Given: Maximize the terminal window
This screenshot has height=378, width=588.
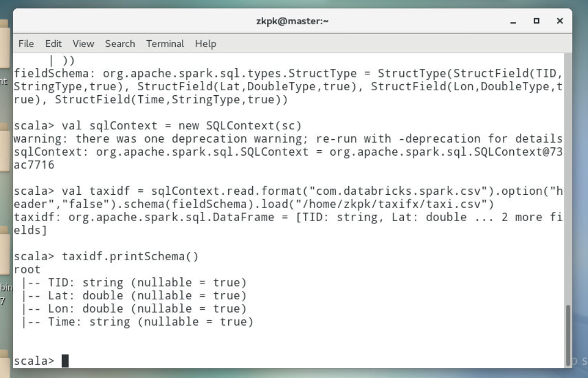Looking at the screenshot, I should click(x=536, y=21).
